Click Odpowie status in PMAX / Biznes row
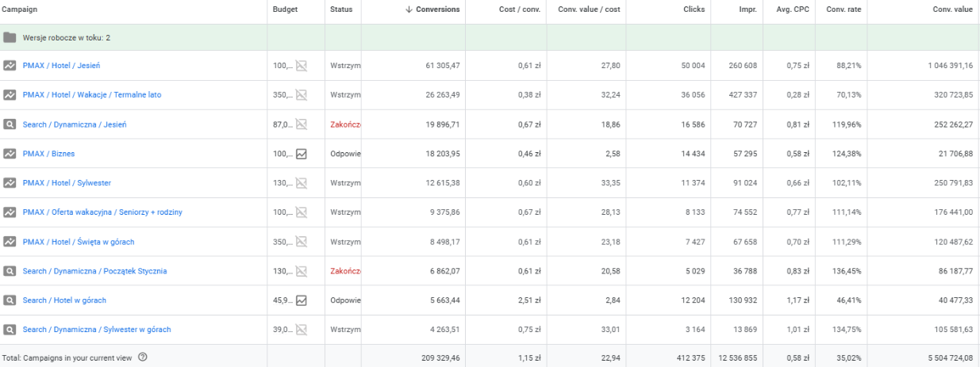Image resolution: width=980 pixels, height=367 pixels. coord(346,154)
